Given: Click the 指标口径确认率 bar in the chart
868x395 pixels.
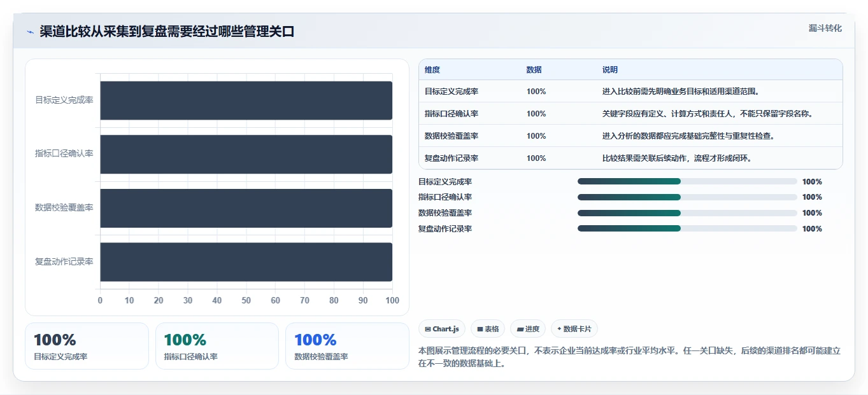Looking at the screenshot, I should pyautogui.click(x=246, y=154).
